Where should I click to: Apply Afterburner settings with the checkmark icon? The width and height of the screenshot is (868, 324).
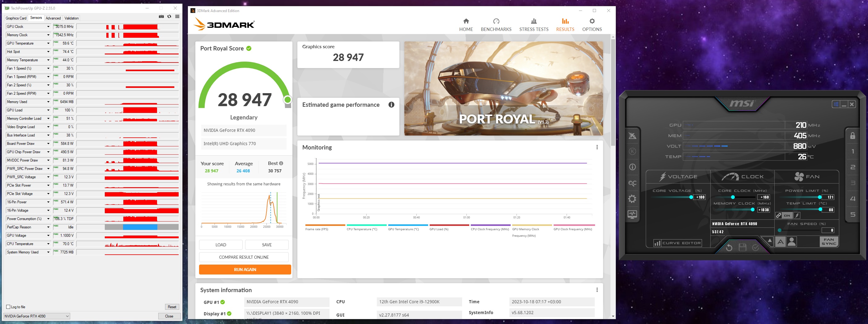click(755, 248)
